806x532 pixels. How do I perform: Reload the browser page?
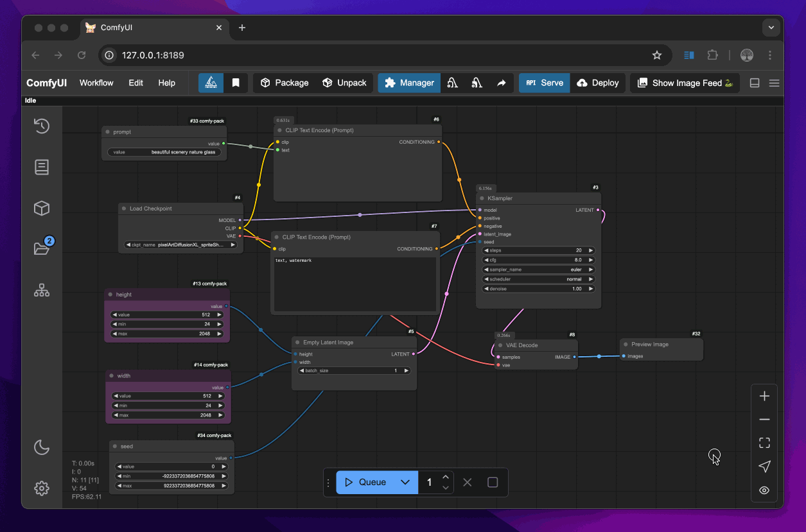point(82,55)
